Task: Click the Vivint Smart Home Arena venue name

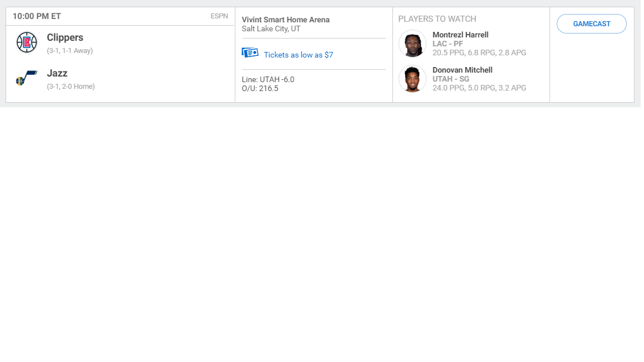Action: [x=286, y=20]
